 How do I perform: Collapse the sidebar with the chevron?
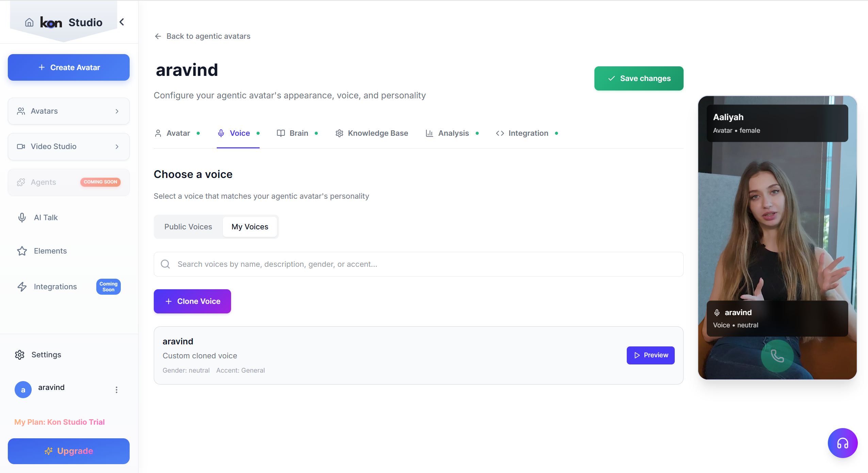pos(122,22)
